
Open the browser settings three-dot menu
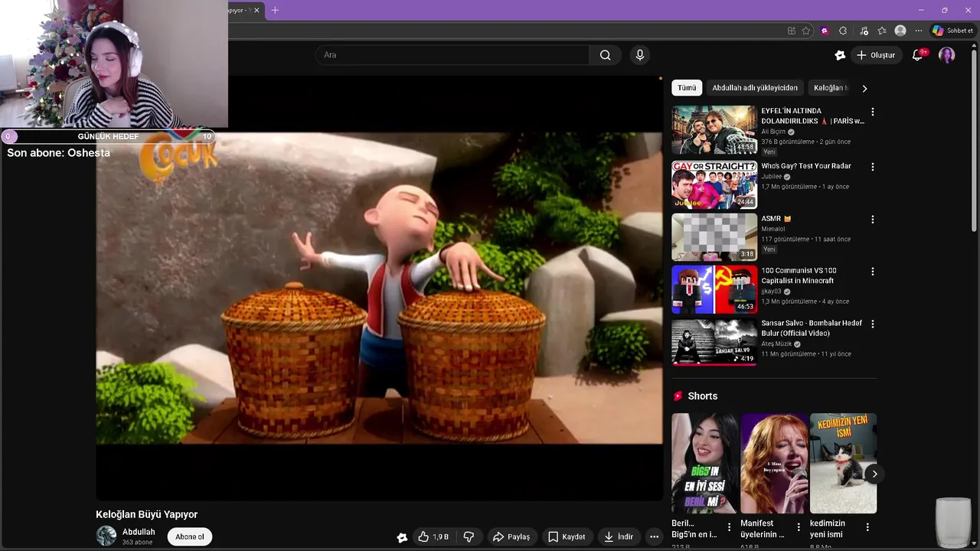point(919,31)
